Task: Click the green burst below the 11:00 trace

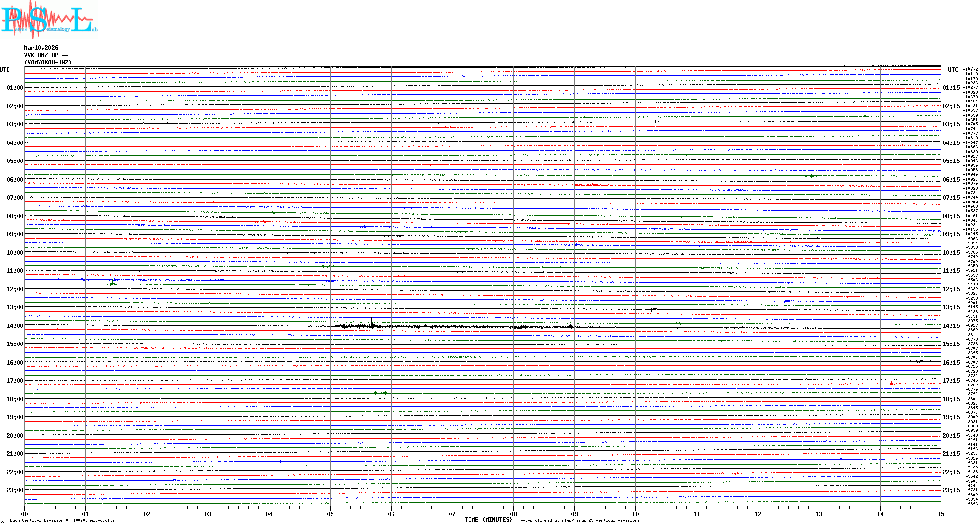Action: (x=112, y=283)
